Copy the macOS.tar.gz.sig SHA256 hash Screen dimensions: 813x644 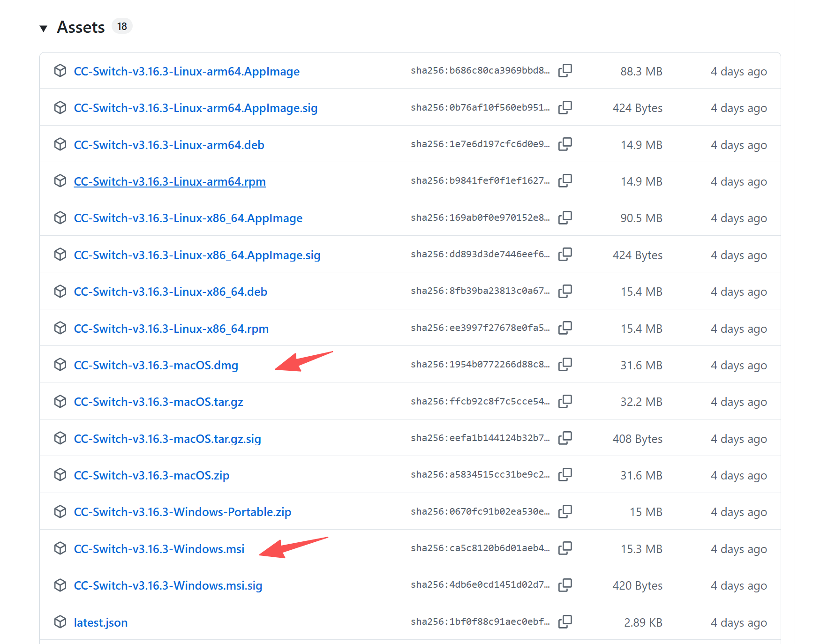[x=565, y=438]
